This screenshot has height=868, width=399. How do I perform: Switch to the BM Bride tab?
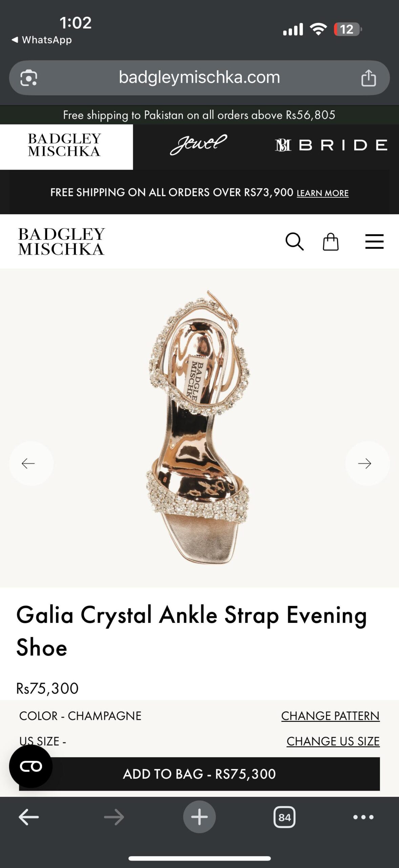tap(331, 145)
